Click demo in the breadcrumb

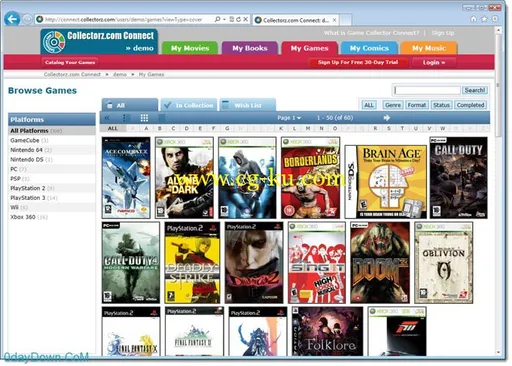120,74
